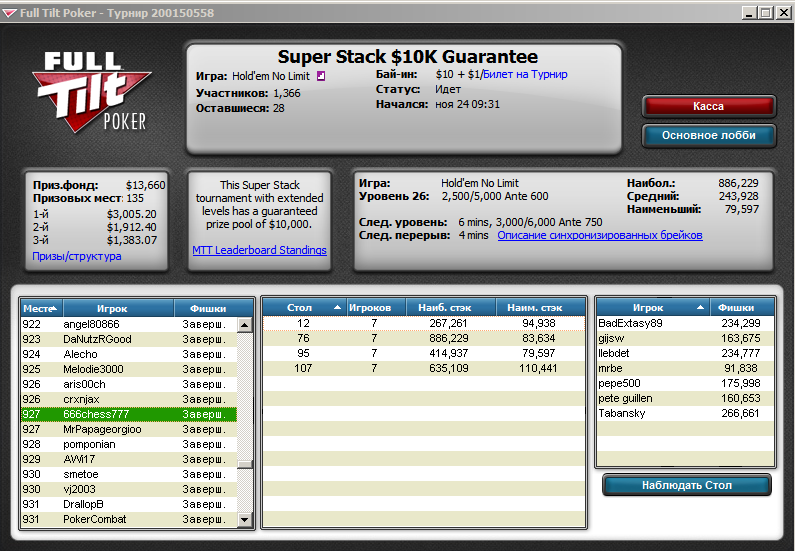Click largest stack value 886,229 in summary
Screen dimensions: 795x551
point(738,183)
